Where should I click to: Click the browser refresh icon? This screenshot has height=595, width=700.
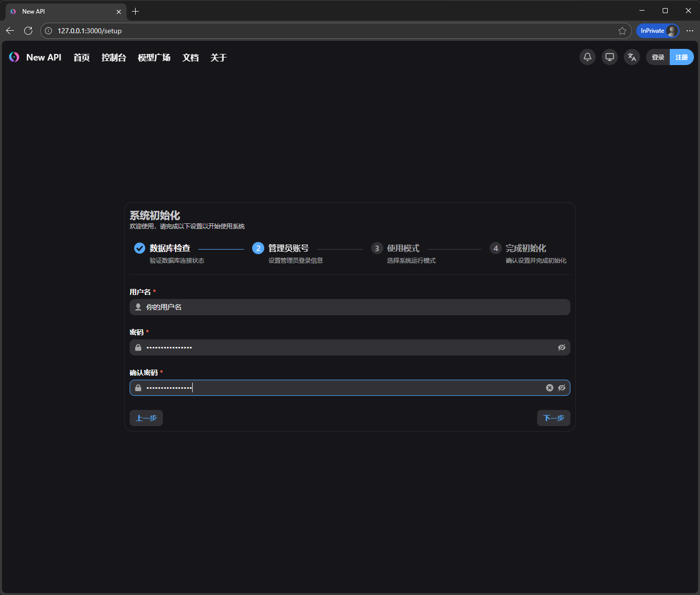click(28, 31)
